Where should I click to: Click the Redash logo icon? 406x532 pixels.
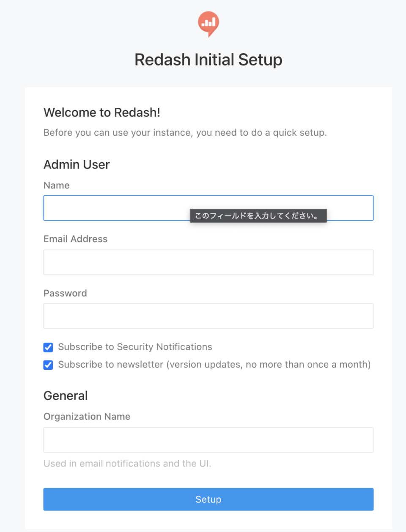tap(208, 23)
